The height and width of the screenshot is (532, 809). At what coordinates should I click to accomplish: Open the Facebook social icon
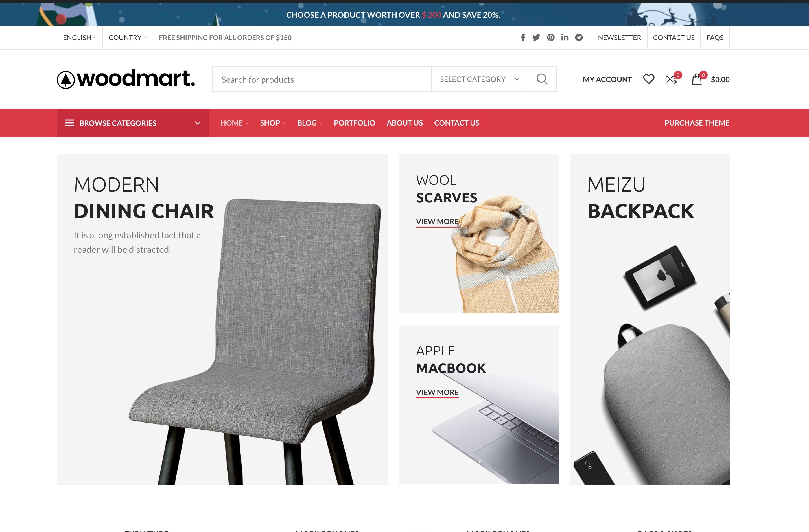523,37
